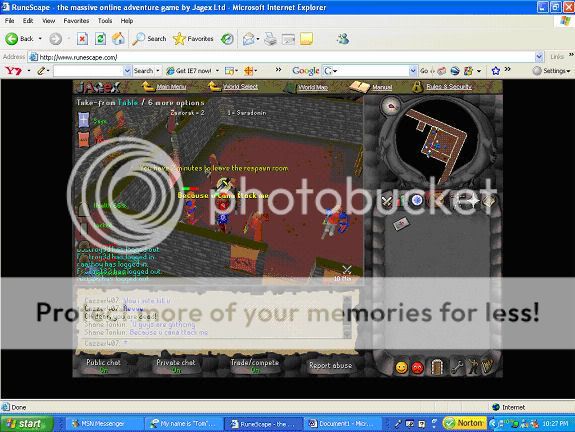Open the yellow Discuss note icon
The height and width of the screenshot is (432, 575).
[306, 39]
